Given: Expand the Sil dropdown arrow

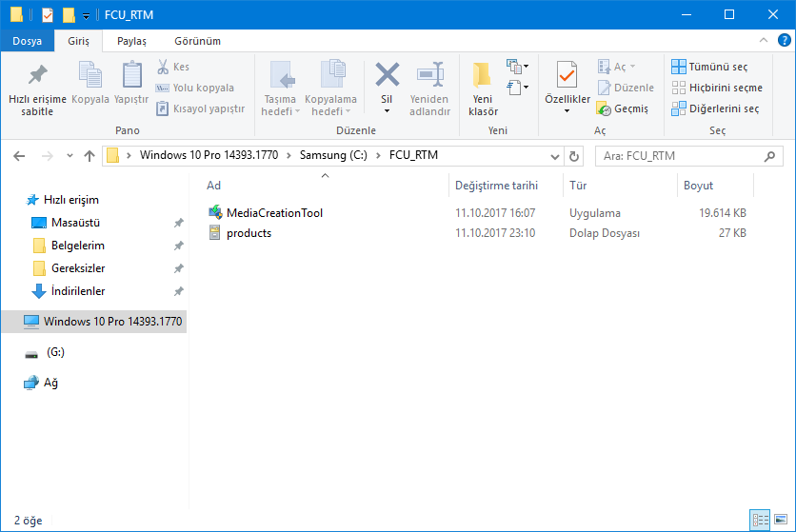Looking at the screenshot, I should pyautogui.click(x=387, y=111).
